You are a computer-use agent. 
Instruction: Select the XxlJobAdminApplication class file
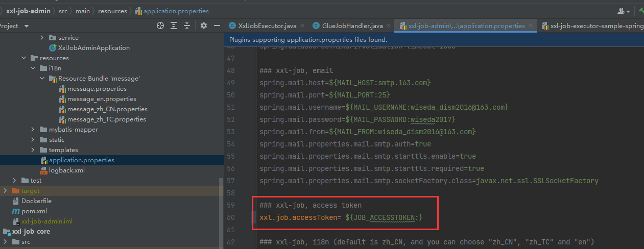coord(93,48)
